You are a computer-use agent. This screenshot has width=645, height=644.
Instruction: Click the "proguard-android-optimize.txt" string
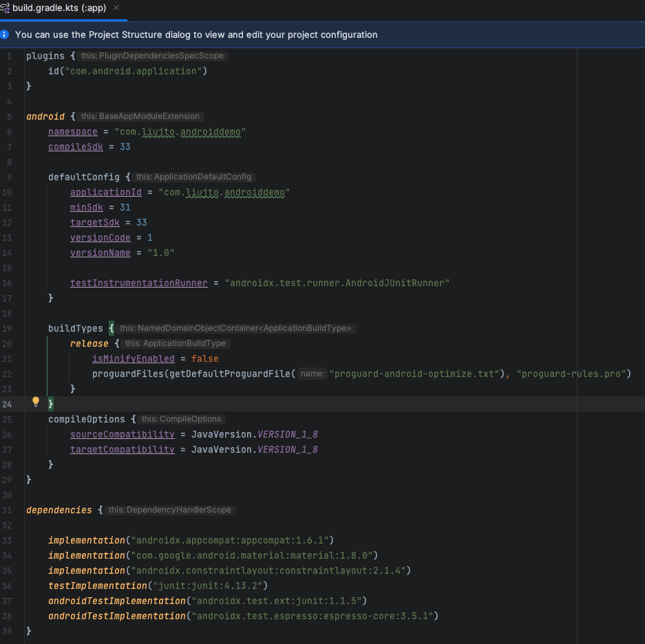(414, 374)
